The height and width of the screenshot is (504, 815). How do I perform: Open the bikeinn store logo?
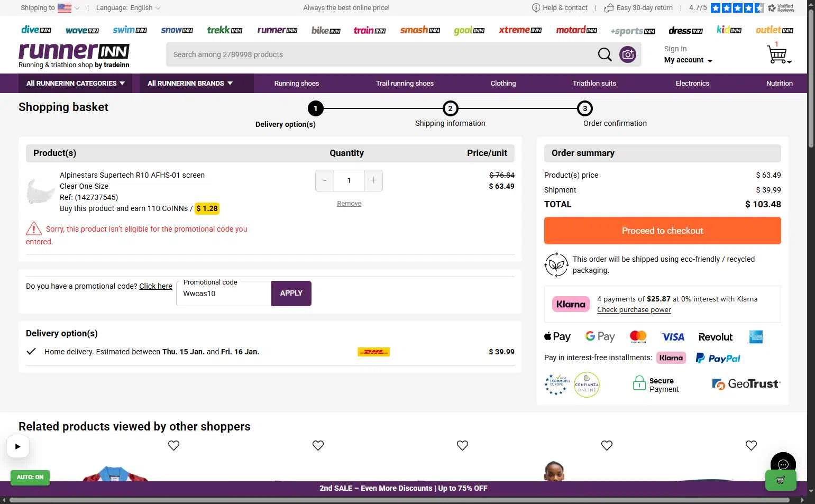pos(326,30)
